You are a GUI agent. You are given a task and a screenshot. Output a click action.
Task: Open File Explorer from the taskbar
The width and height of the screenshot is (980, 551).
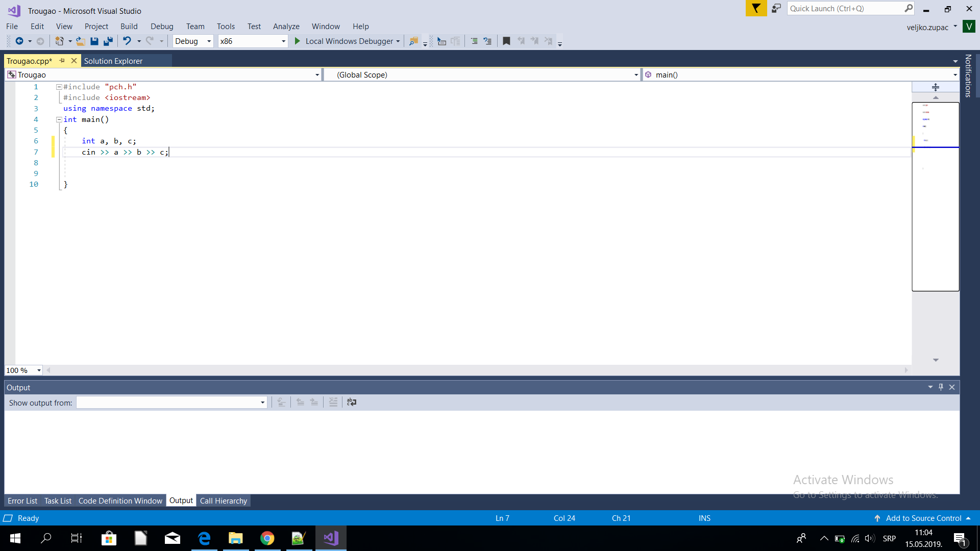click(x=235, y=538)
